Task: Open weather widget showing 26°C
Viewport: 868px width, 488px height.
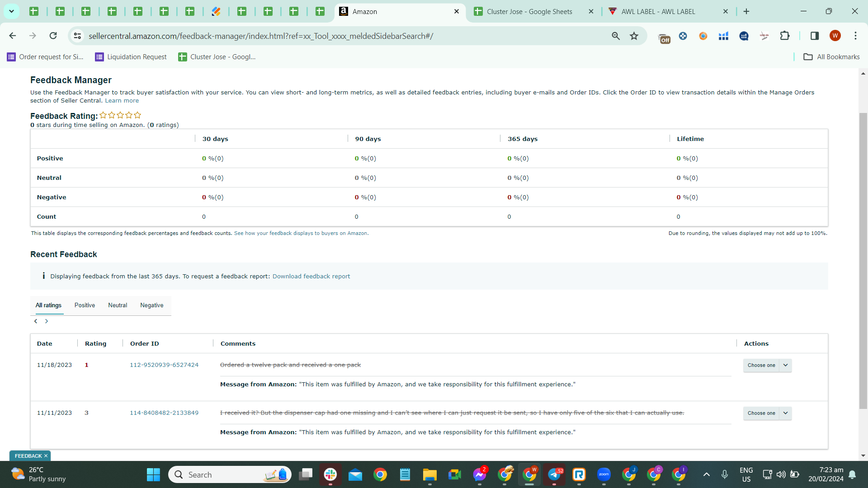Action: 38,474
